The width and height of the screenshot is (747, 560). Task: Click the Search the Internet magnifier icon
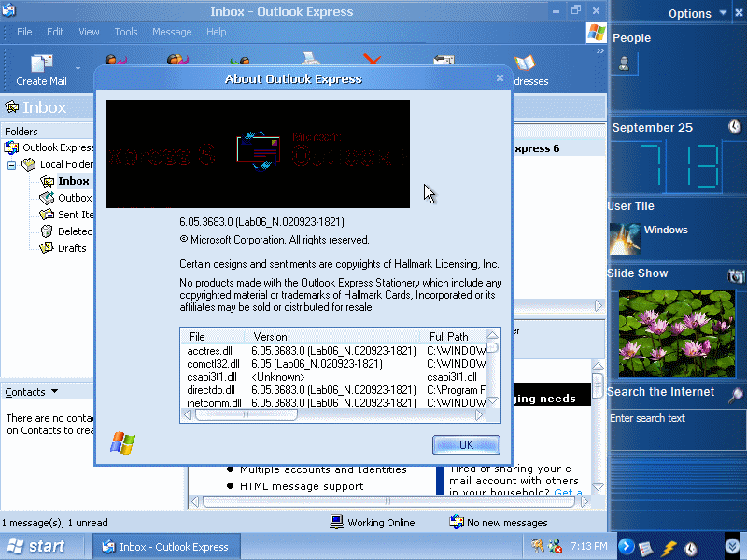pos(736,395)
